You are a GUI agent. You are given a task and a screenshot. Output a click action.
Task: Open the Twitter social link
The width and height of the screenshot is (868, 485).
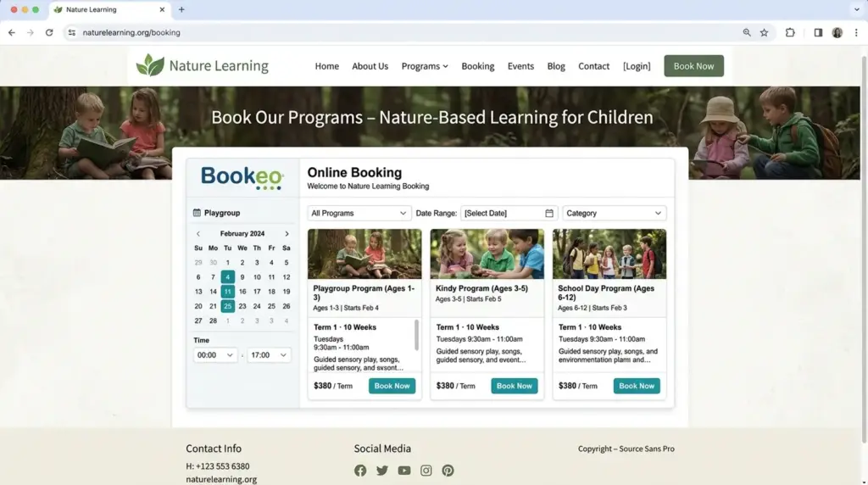click(x=382, y=471)
